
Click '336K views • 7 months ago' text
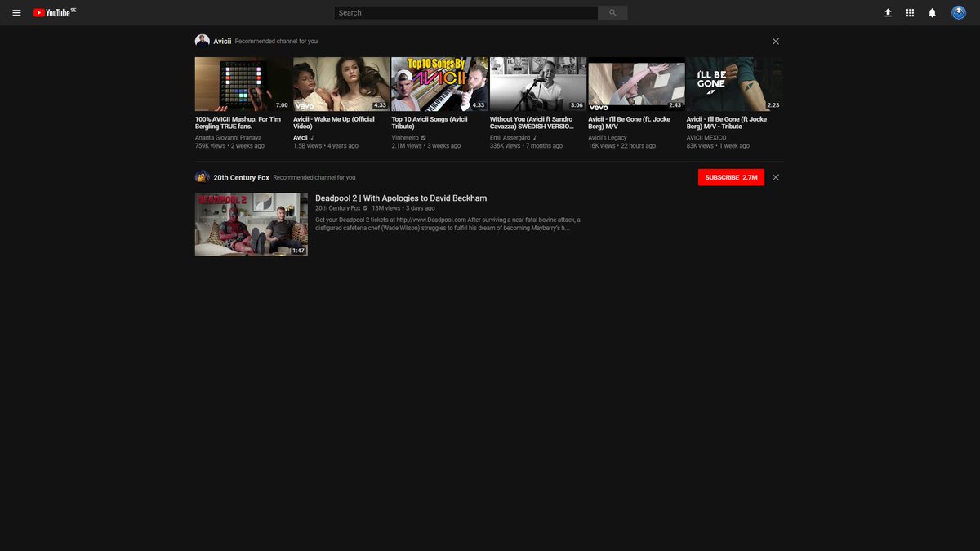click(526, 146)
